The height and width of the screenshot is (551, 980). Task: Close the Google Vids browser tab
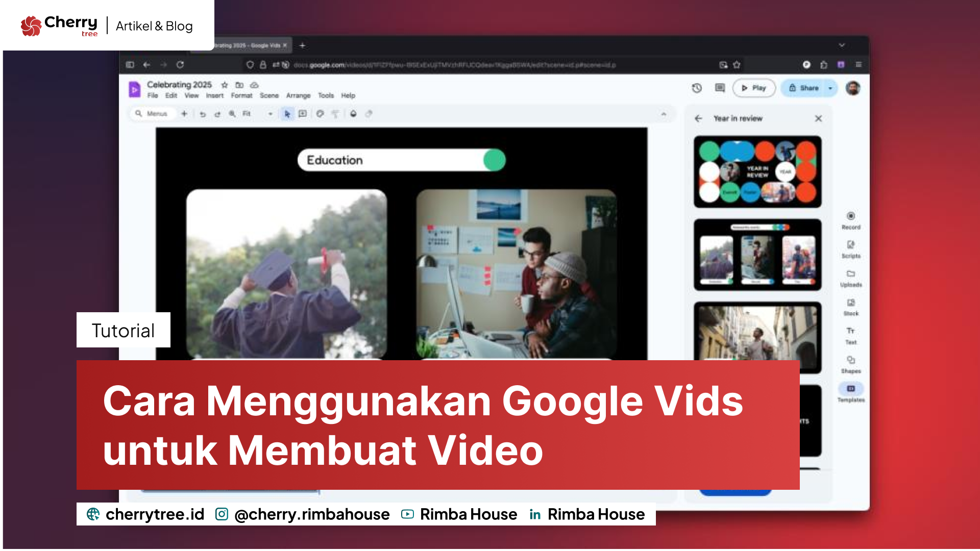(x=285, y=45)
